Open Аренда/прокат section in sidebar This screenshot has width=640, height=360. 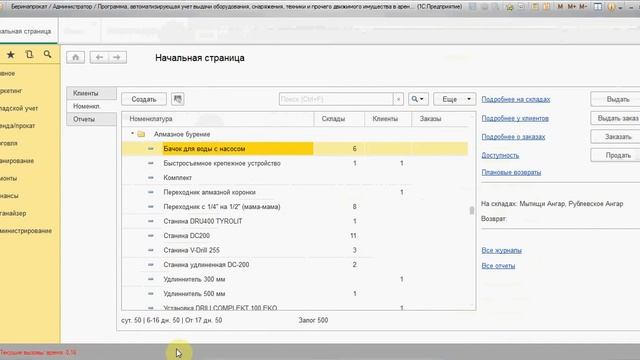pos(18,126)
